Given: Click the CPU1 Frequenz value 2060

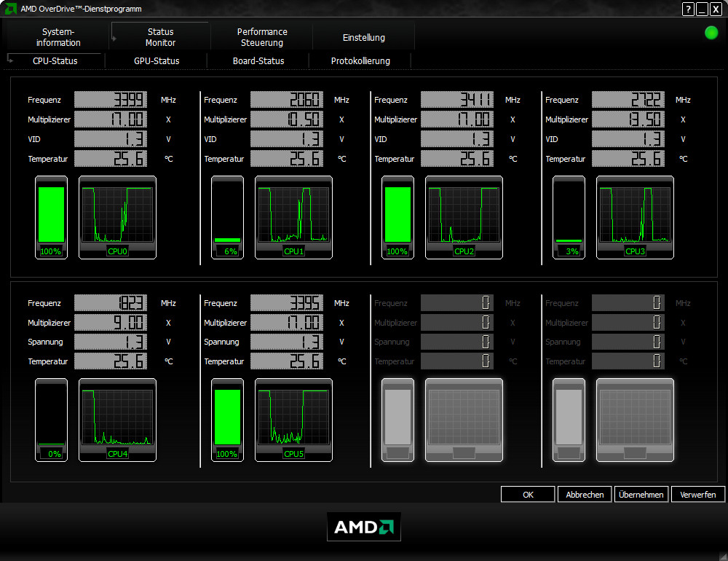Looking at the screenshot, I should click(x=286, y=100).
